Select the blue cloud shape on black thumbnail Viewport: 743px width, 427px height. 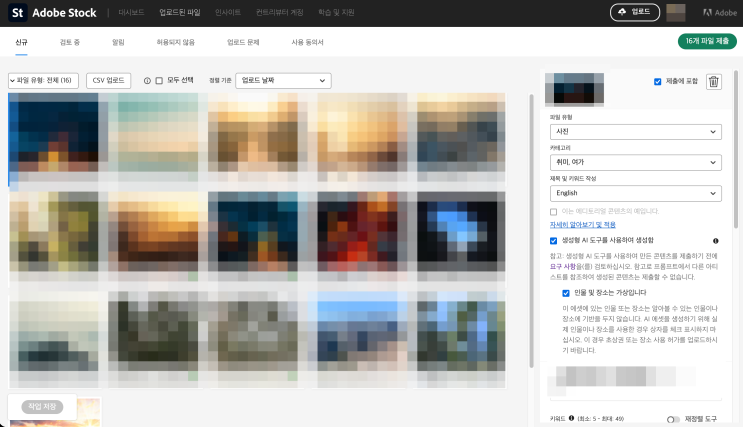coord(461,232)
